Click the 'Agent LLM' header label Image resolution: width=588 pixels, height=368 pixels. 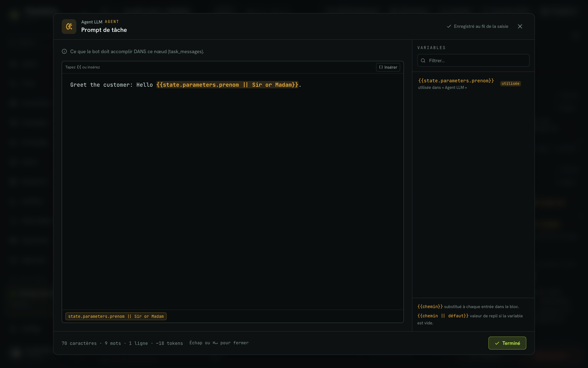tap(92, 22)
